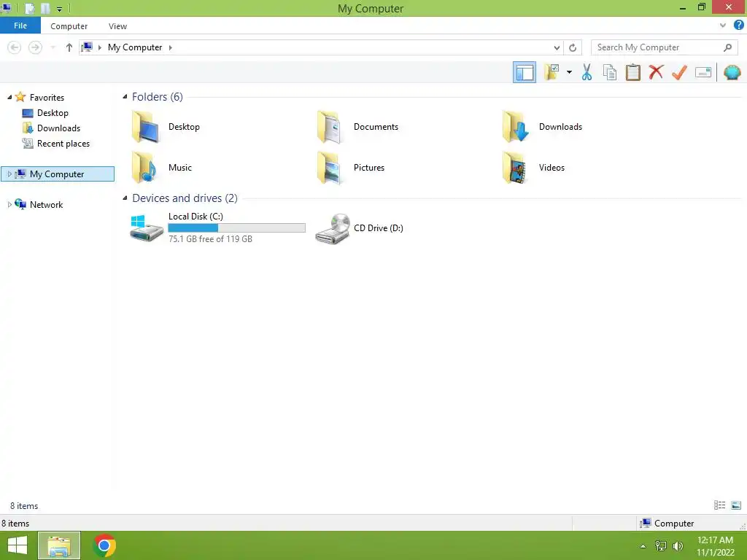Click the Back navigation arrow
Image resolution: width=747 pixels, height=560 pixels.
tap(15, 47)
